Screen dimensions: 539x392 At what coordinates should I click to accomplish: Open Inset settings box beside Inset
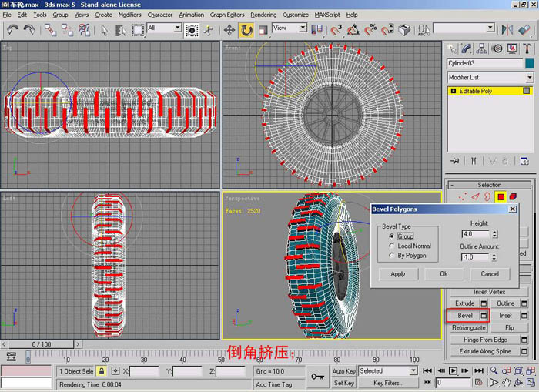tap(524, 315)
